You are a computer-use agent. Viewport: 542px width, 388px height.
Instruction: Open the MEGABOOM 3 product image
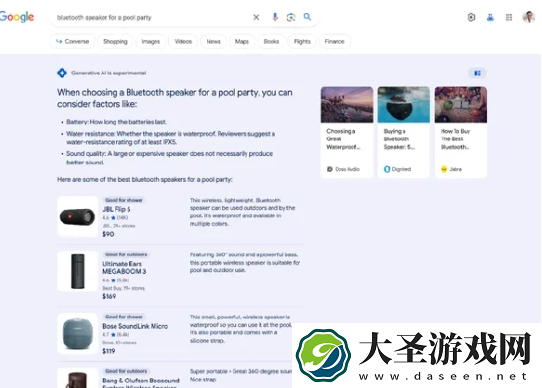pos(77,271)
